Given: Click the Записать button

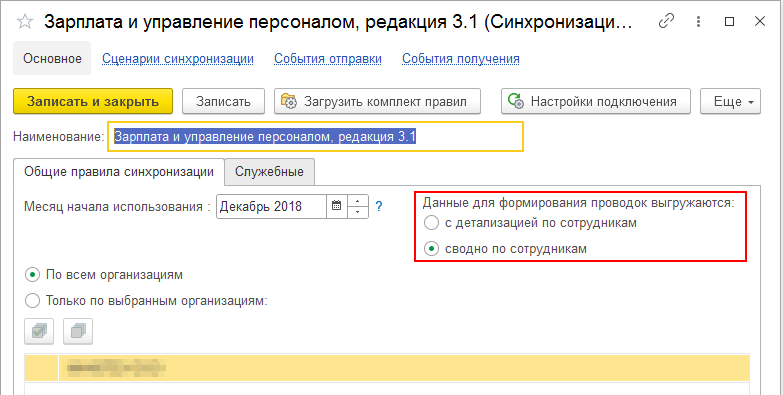Looking at the screenshot, I should 223,101.
